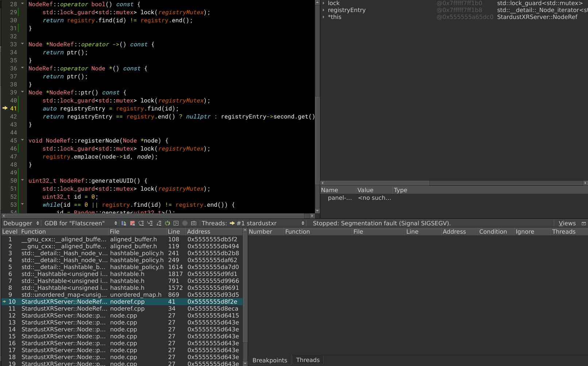Click the expressions Type column header
Screen dimensions: 588x366
click(x=490, y=190)
